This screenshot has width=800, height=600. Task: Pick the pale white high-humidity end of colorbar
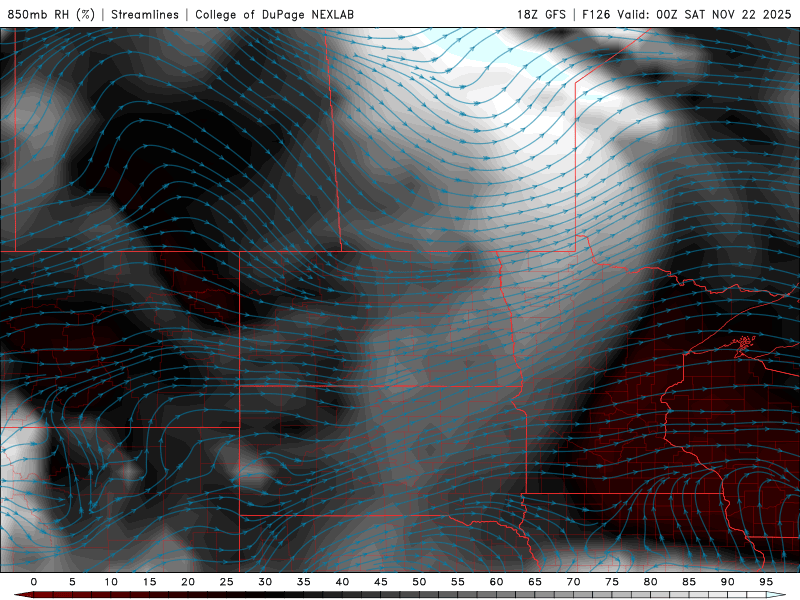coord(776,595)
